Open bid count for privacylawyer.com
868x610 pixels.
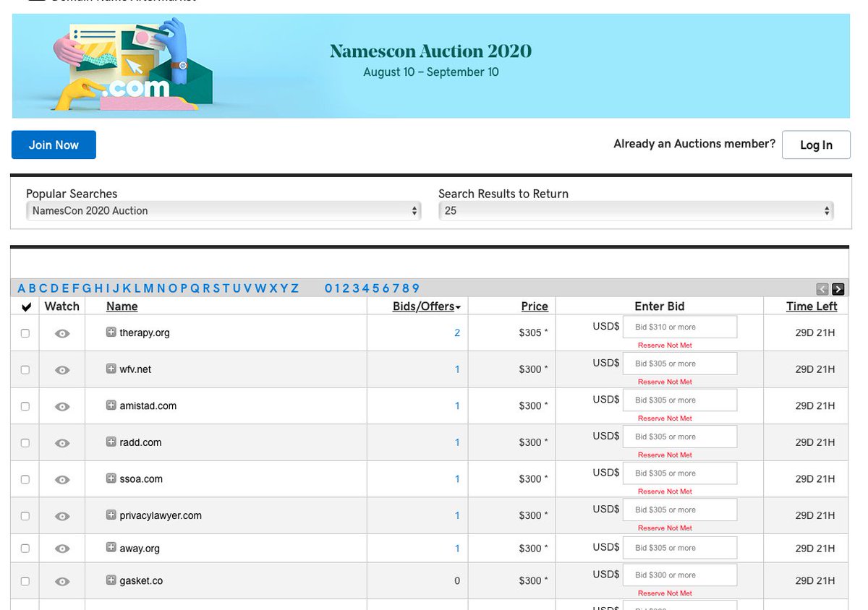[457, 515]
